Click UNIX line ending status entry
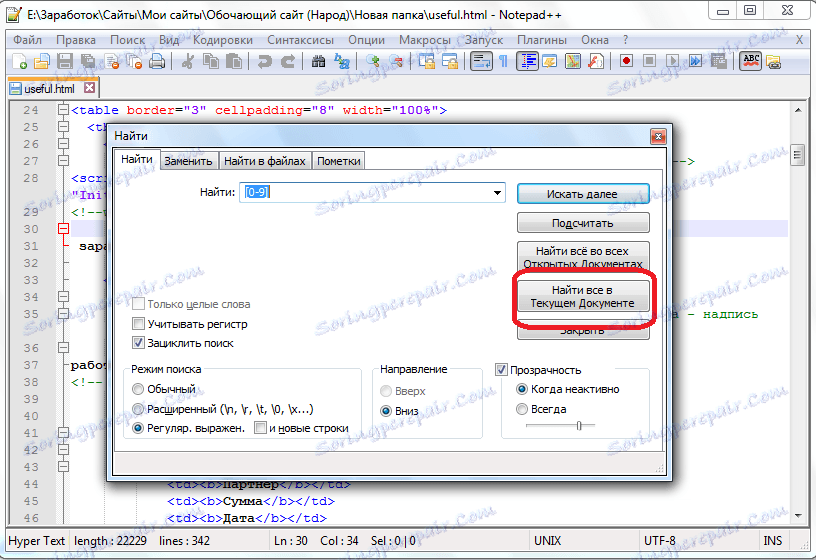The image size is (816, 560). [547, 541]
